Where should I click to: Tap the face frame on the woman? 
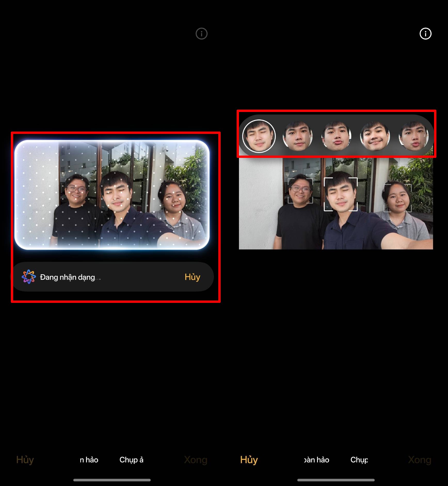pos(397,198)
